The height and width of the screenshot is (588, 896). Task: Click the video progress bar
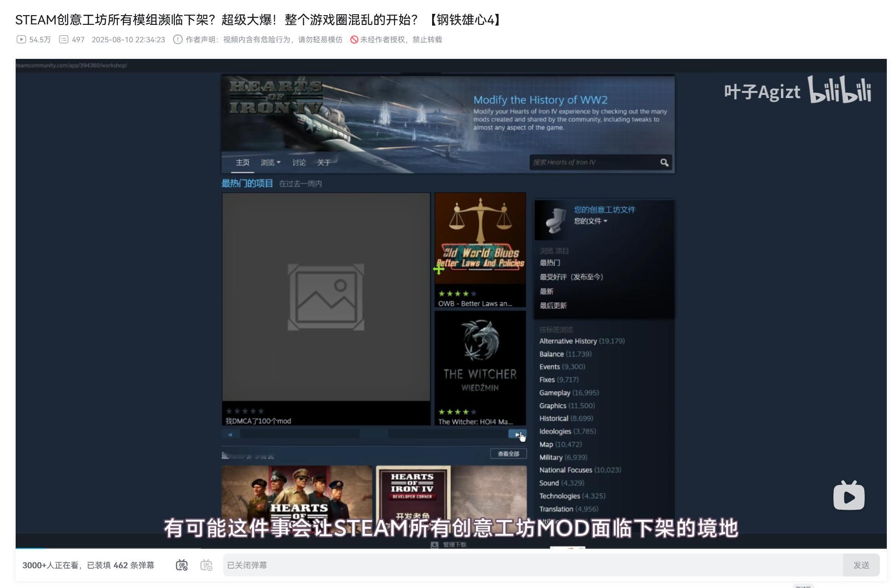[x=451, y=548]
